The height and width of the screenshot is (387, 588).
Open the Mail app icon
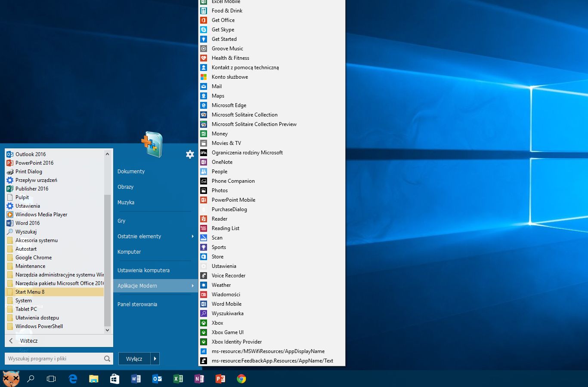[x=204, y=86]
